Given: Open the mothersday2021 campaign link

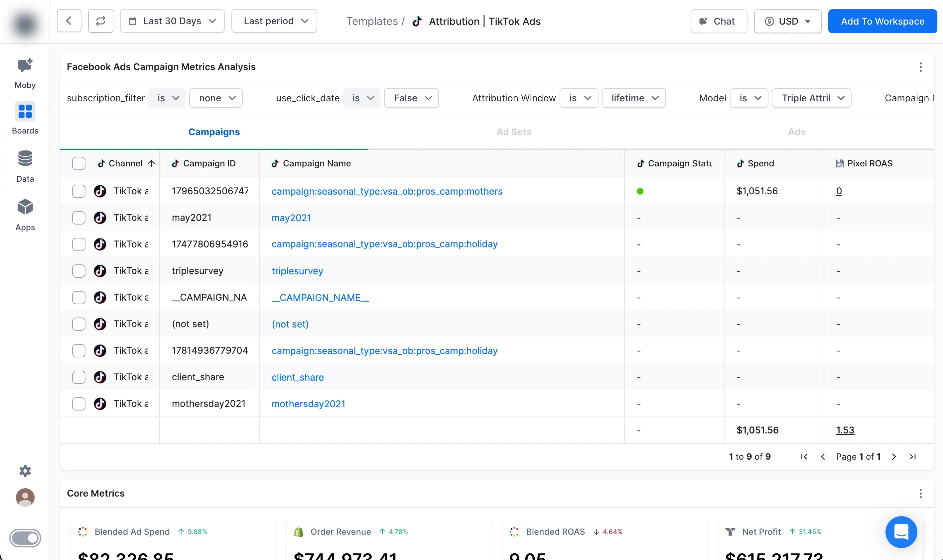Looking at the screenshot, I should pos(308,404).
